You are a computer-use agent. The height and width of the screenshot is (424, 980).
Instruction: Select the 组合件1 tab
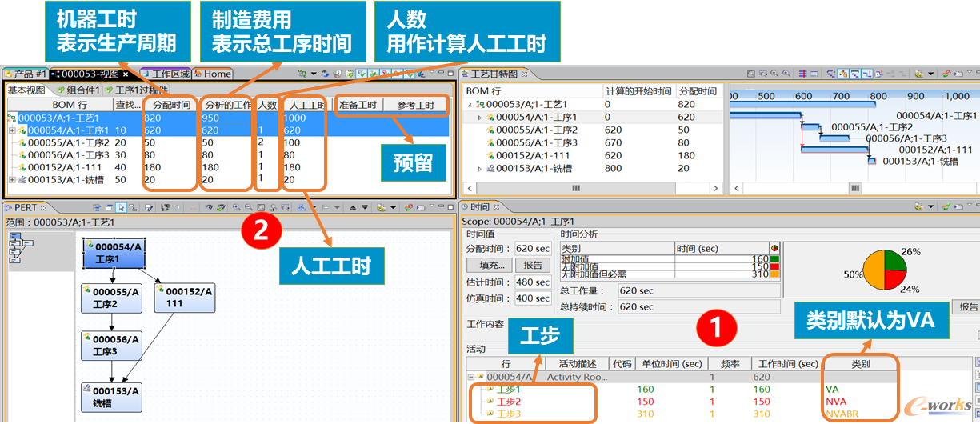point(78,90)
